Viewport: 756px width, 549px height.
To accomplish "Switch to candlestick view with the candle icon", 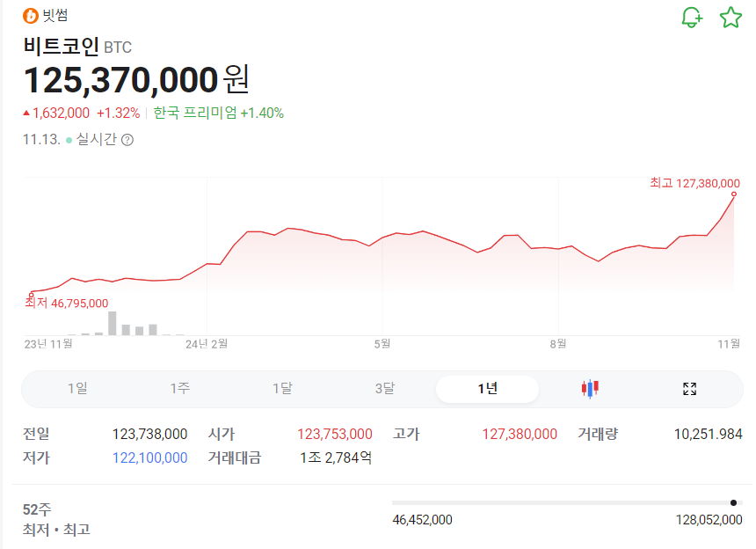I will point(590,388).
